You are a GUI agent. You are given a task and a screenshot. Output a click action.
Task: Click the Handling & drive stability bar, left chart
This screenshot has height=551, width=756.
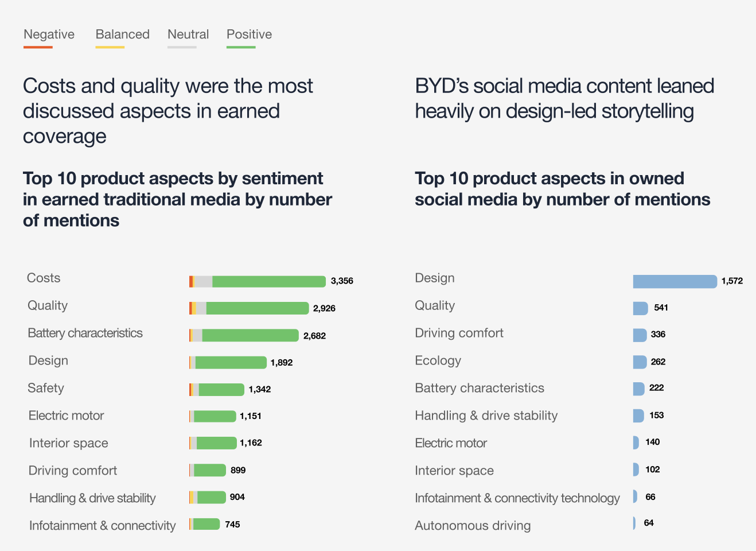point(211,497)
